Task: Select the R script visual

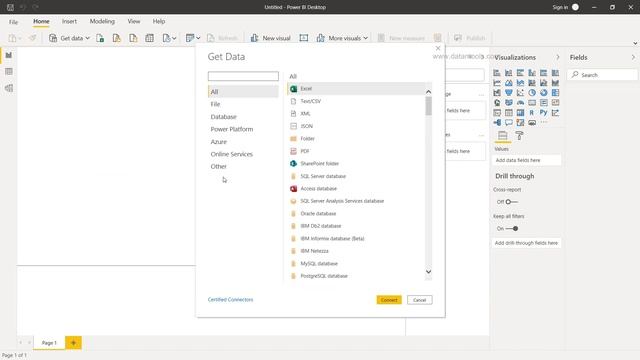Action: coord(532,113)
